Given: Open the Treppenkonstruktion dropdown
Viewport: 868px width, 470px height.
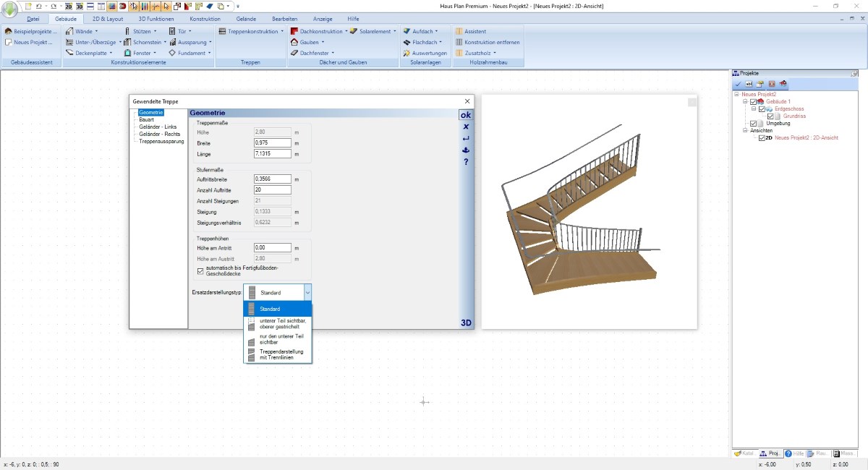Looking at the screenshot, I should [x=282, y=32].
